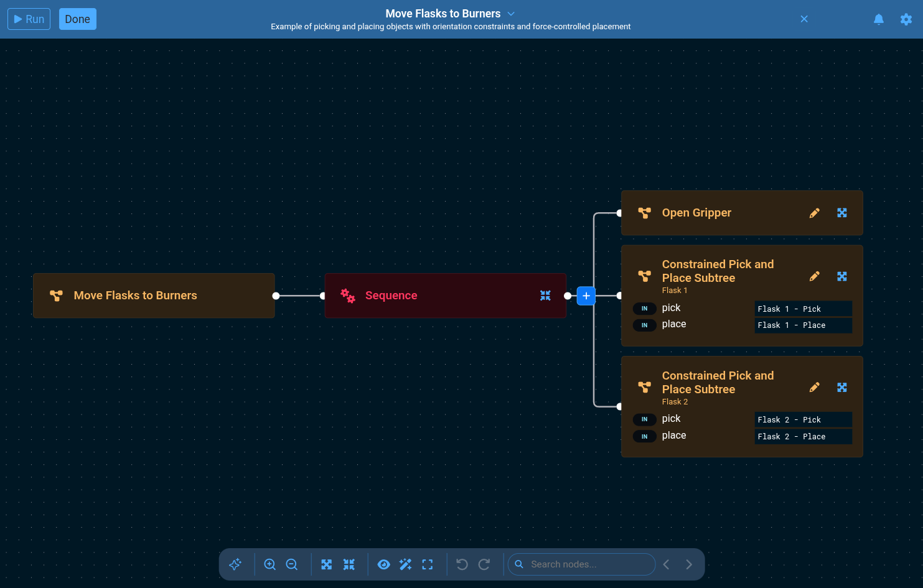Click the sparkle AI assistant icon
This screenshot has width=923, height=588.
[235, 564]
